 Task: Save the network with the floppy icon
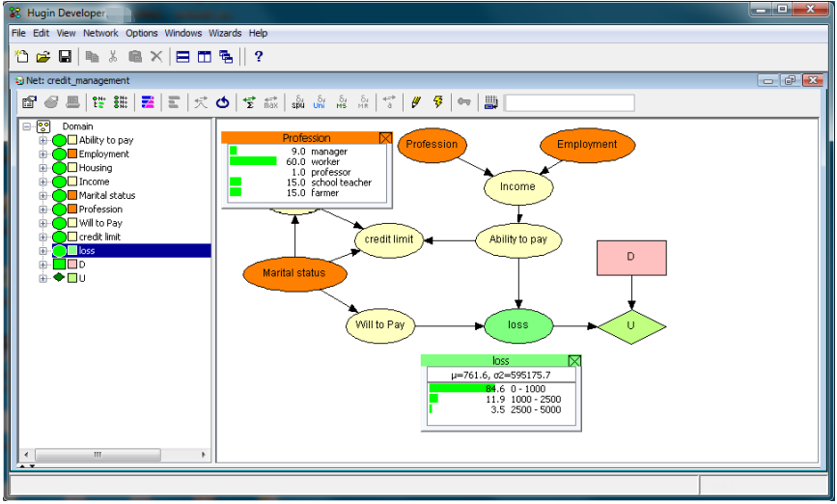[x=65, y=56]
